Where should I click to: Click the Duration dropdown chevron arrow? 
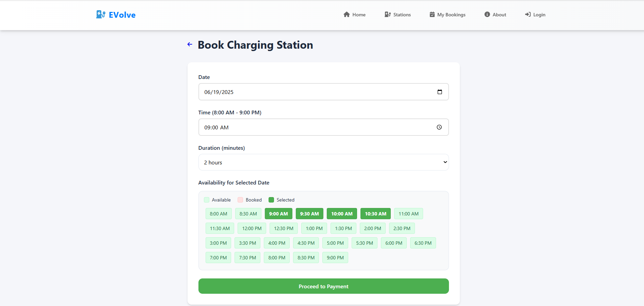pyautogui.click(x=445, y=162)
